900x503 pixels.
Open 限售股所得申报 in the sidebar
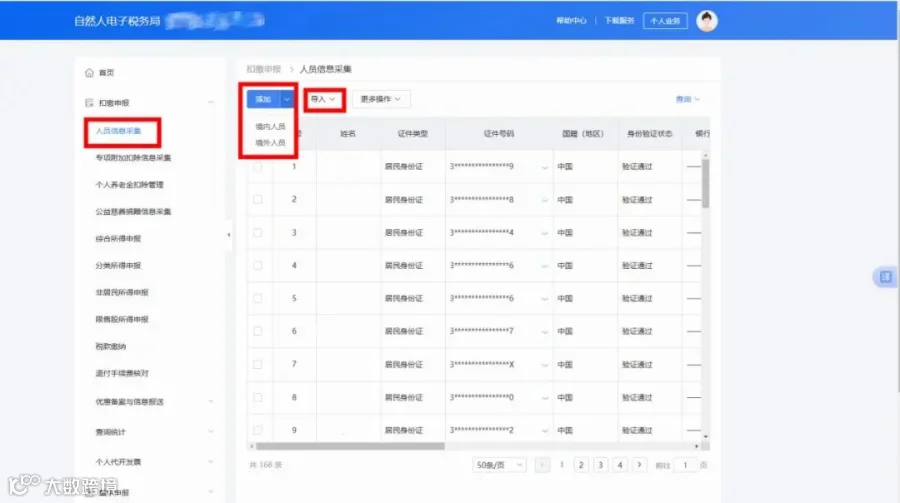[x=122, y=320]
